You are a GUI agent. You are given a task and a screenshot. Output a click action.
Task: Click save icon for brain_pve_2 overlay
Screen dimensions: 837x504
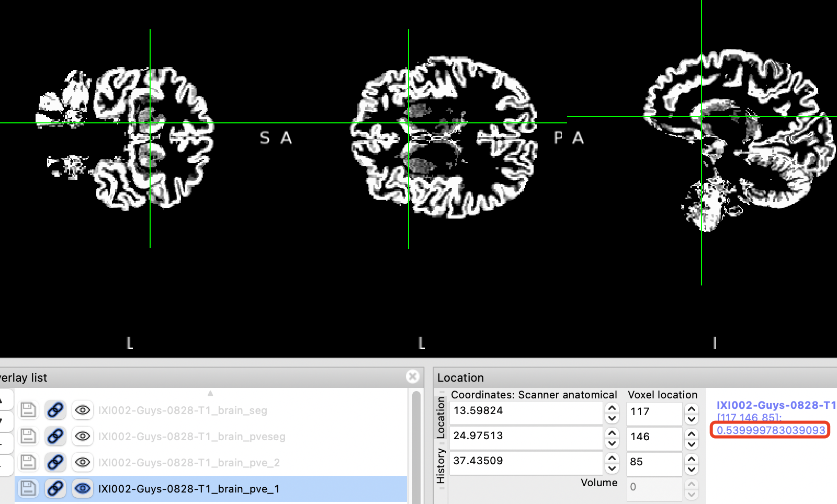click(28, 462)
